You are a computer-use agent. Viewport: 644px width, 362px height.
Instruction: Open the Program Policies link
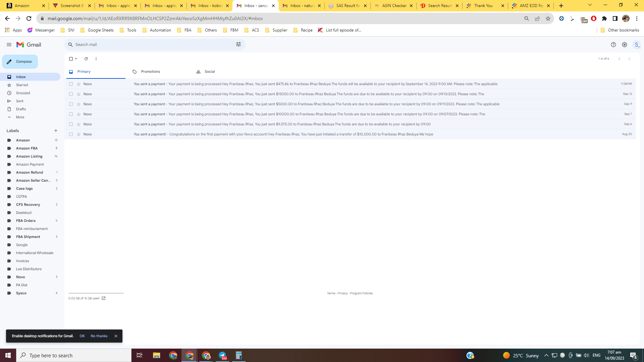[361, 293]
